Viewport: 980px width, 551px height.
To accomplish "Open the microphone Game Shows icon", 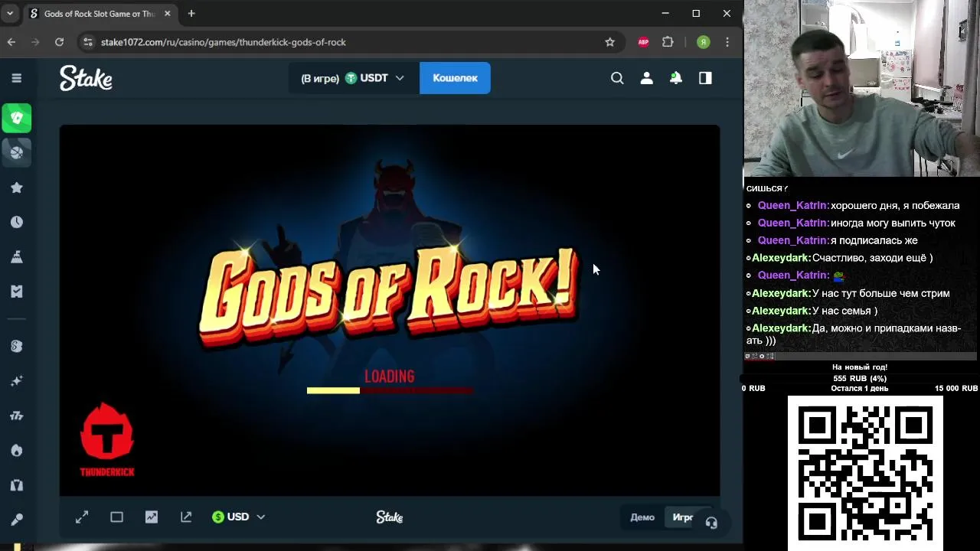I will [17, 520].
